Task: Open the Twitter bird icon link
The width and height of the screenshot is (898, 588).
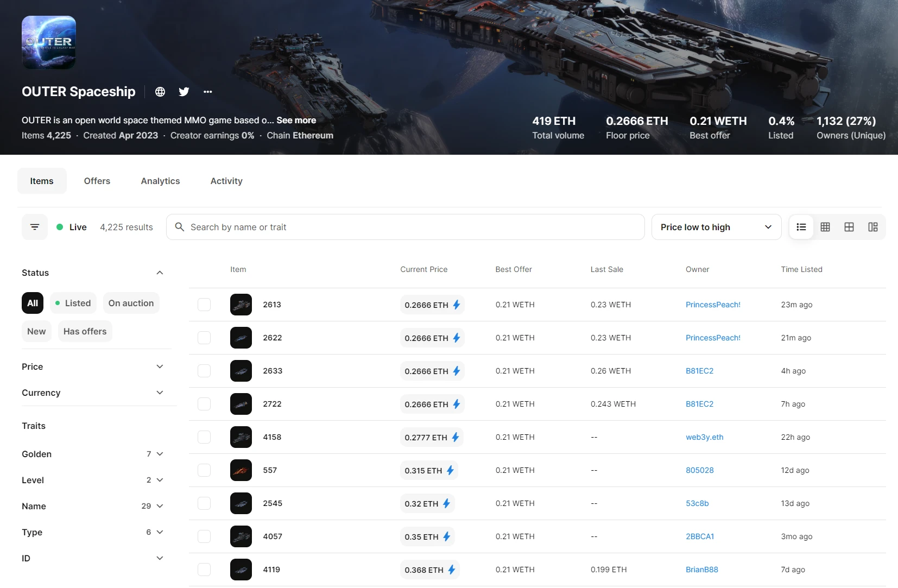Action: [x=184, y=92]
